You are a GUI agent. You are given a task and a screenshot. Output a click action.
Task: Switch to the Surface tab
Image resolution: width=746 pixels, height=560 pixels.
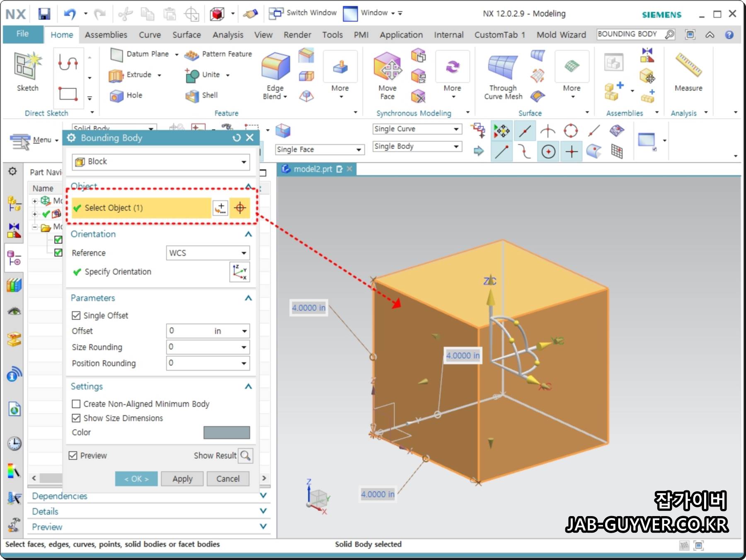pos(186,35)
